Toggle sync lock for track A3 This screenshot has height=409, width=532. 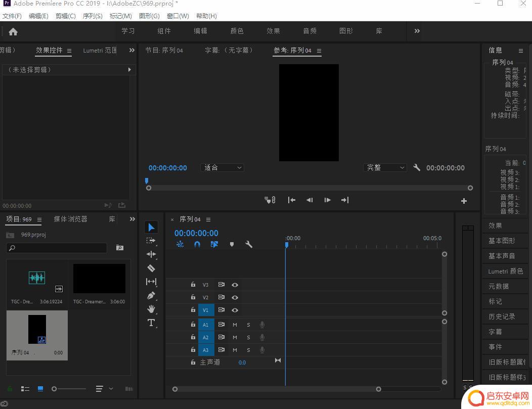(221, 350)
